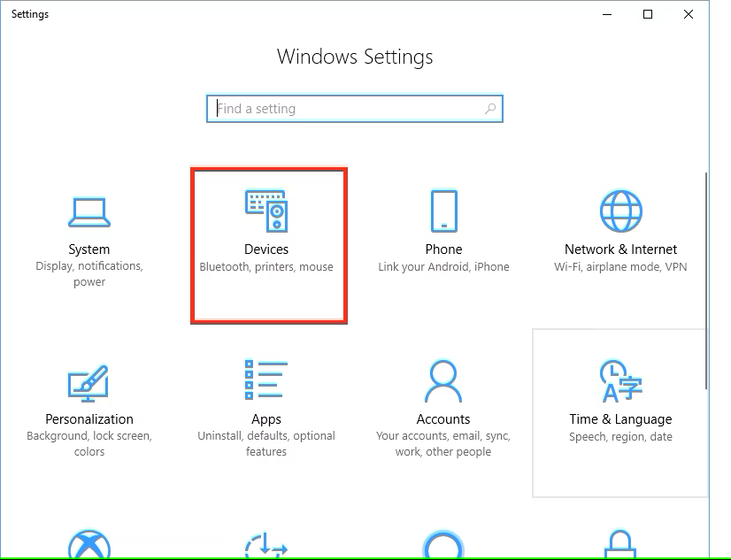The image size is (731, 560).
Task: Open the Accounts person icon
Action: [x=443, y=380]
